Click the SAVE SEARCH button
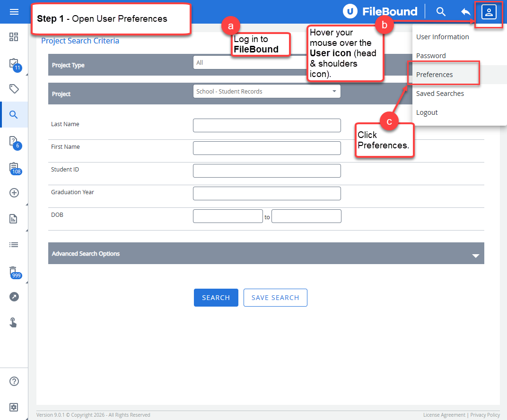Screen dimensions: 507x420 275,298
